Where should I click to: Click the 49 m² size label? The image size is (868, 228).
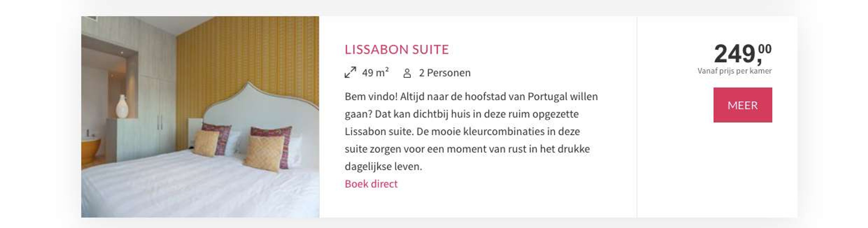coord(375,72)
